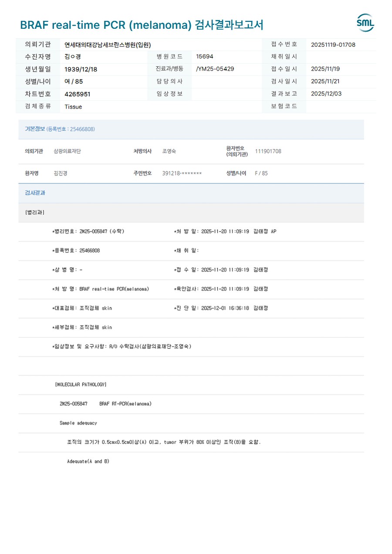The image size is (392, 554).
Task: Select ward value '/YM25-05429'
Action: pyautogui.click(x=215, y=69)
